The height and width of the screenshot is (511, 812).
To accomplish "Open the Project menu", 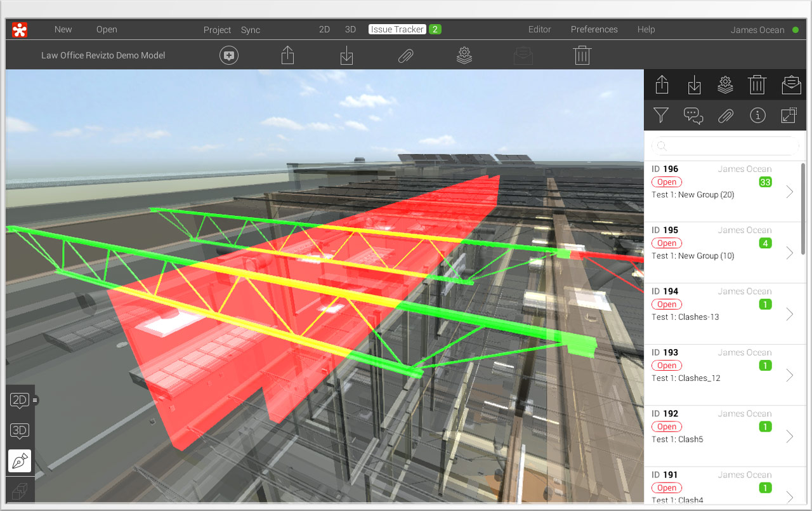I will [217, 29].
